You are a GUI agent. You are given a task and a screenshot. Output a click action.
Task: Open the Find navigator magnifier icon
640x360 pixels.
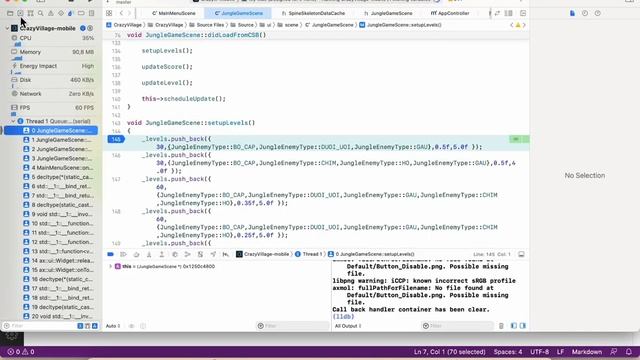tap(40, 13)
